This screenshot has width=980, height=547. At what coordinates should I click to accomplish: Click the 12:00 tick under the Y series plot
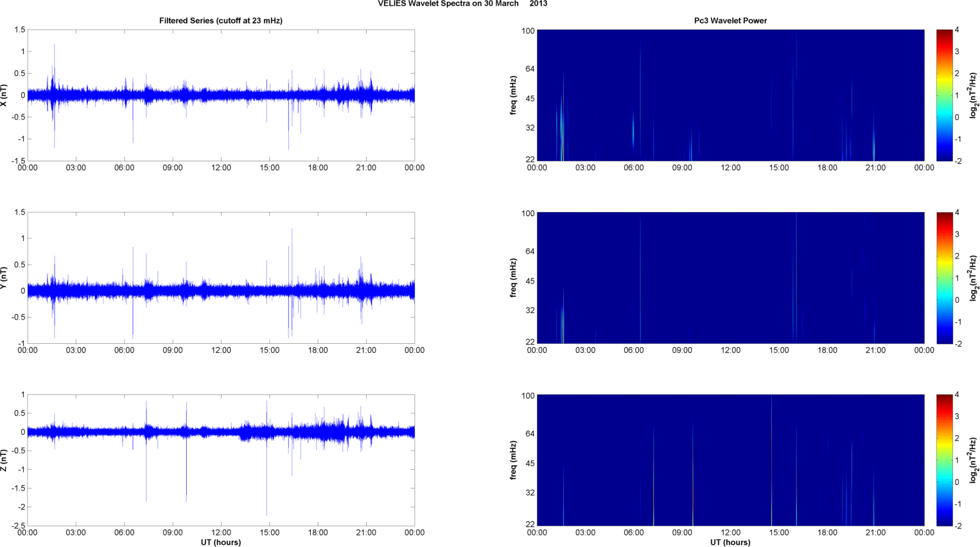point(221,350)
